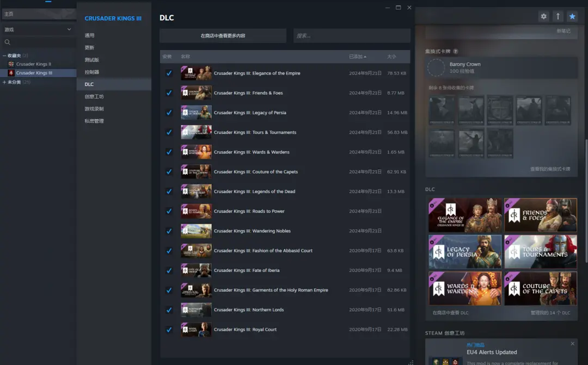The width and height of the screenshot is (588, 365).
Task: Open the 游戏 library filter dropdown
Action: coord(38,29)
